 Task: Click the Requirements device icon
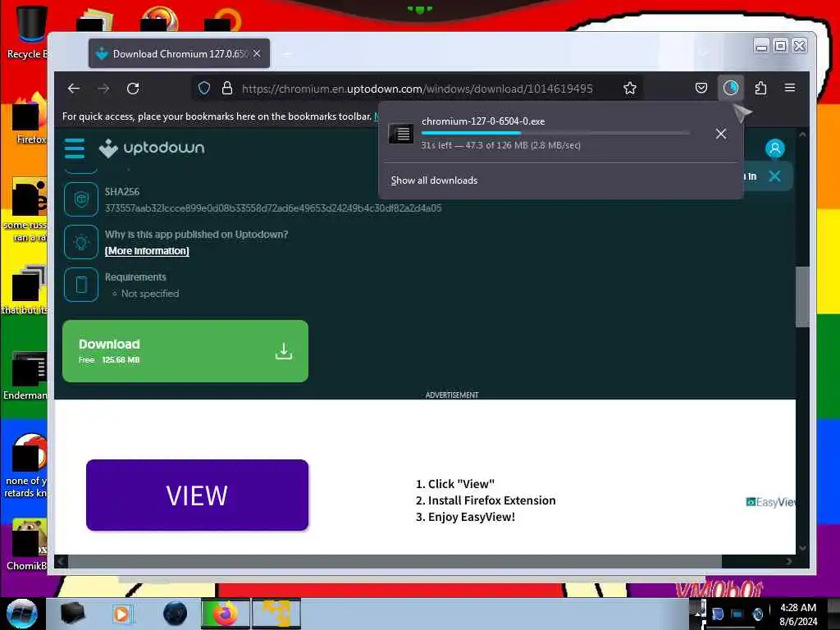pos(81,285)
